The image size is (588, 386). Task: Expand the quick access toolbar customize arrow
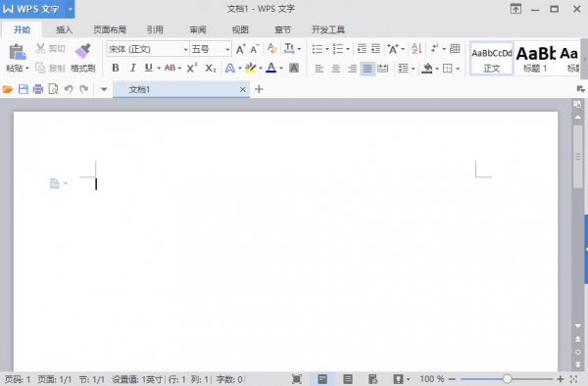[104, 89]
